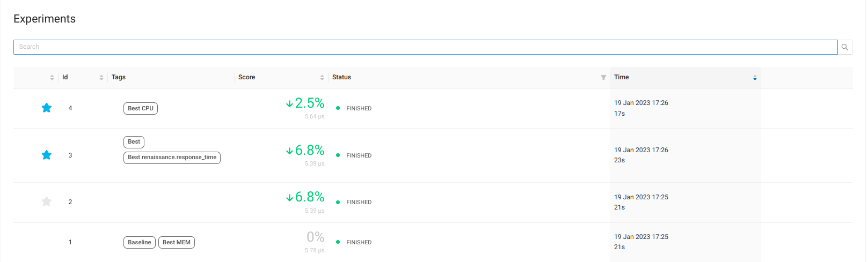Click the Best tag on experiment 3
The height and width of the screenshot is (262, 868).
[x=134, y=142]
